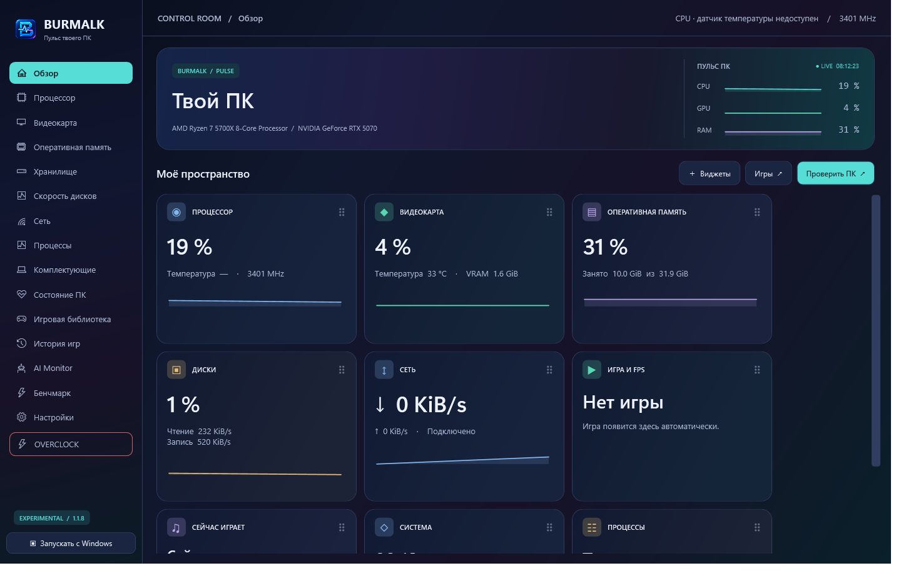Viewport: 901px width, 588px height.
Task: Open the Игры button
Action: pos(768,173)
